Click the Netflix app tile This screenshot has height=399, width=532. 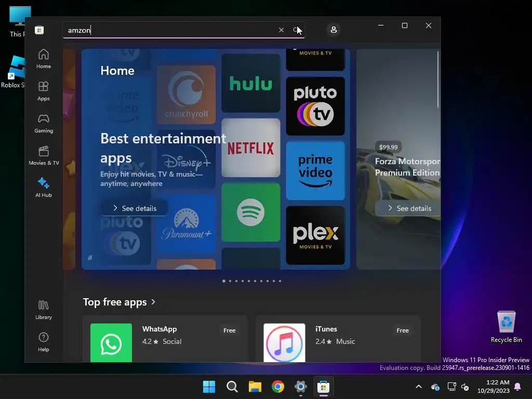tap(251, 148)
